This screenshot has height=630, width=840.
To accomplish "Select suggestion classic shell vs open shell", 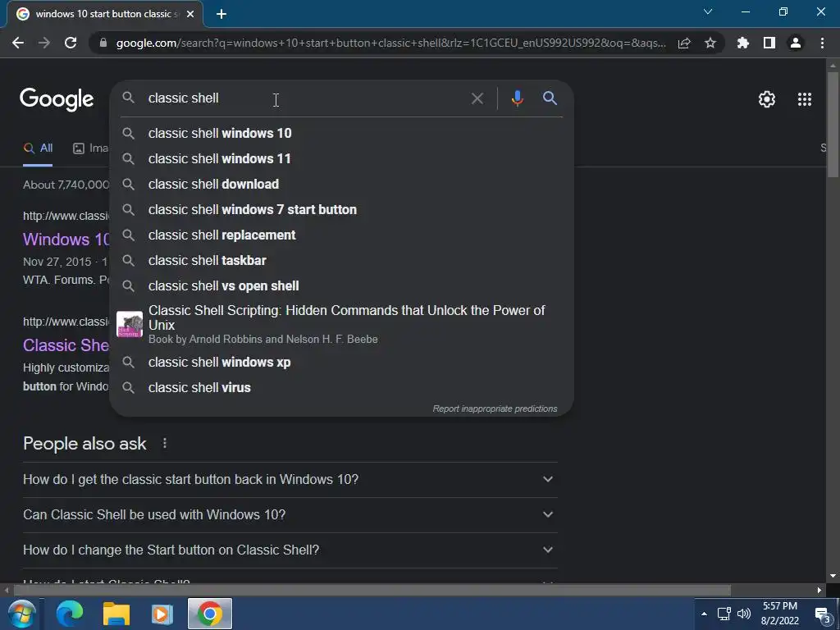I will pos(341,286).
